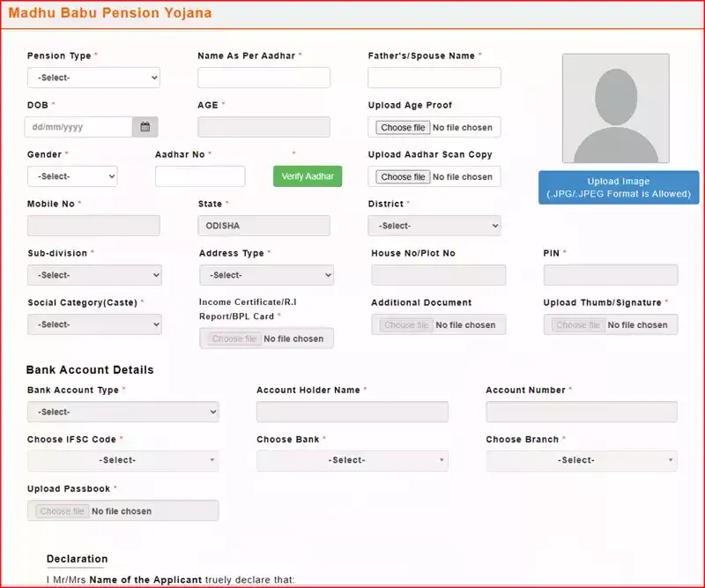Click the Upload Image button
Viewport: 705px width, 588px height.
(x=619, y=188)
